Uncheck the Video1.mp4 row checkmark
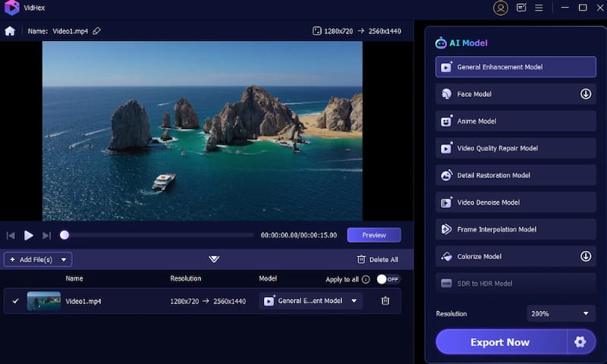Screen dimensions: 607x364 (x=15, y=300)
